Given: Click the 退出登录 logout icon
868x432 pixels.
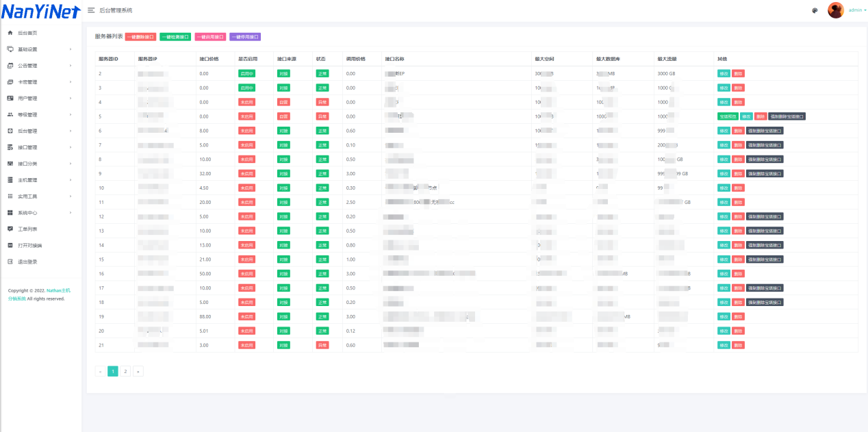Looking at the screenshot, I should pos(10,262).
